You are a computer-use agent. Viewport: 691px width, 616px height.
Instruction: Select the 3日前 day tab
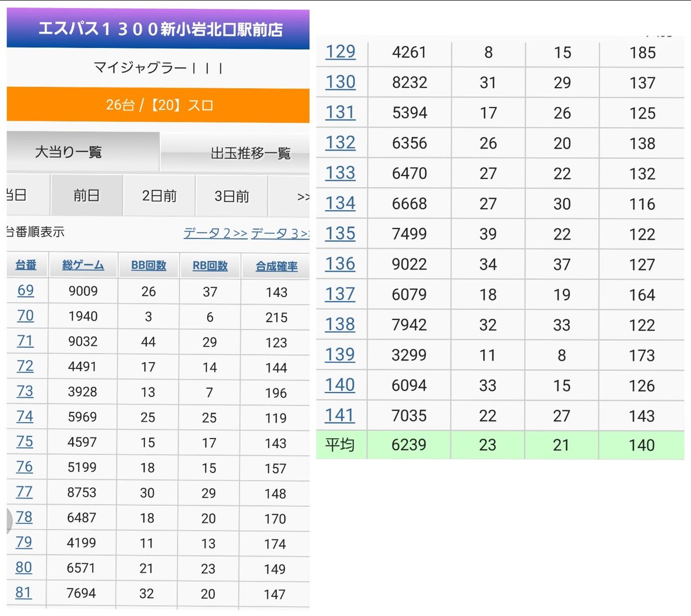(231, 196)
